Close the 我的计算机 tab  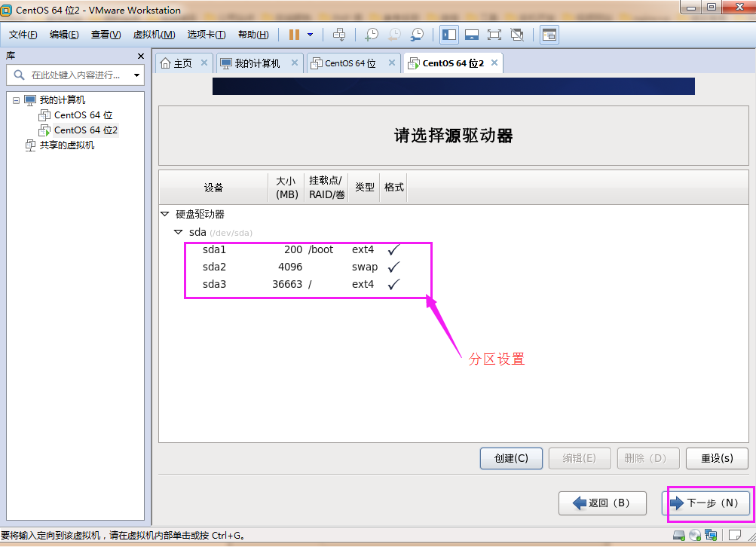(295, 63)
